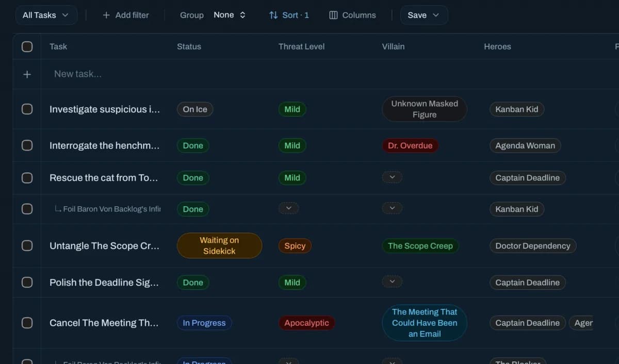Image resolution: width=619 pixels, height=364 pixels.
Task: Open task Rescue the cat from To...
Action: tap(104, 178)
